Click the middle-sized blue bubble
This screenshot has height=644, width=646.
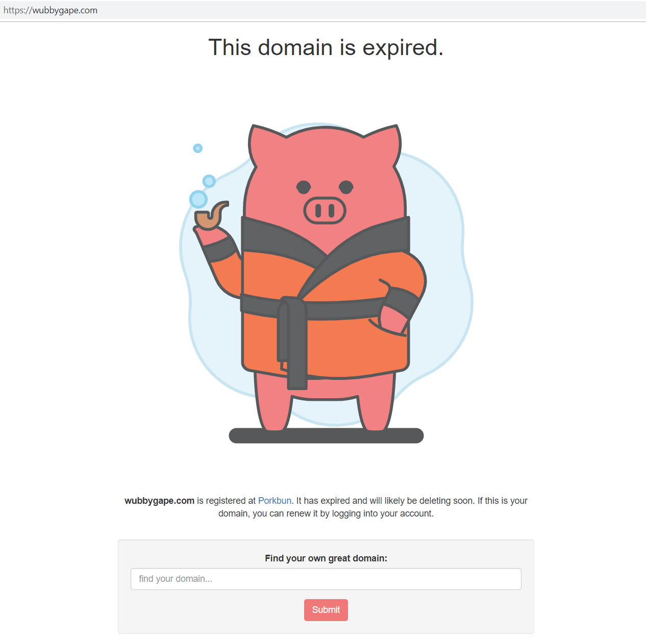click(x=209, y=181)
